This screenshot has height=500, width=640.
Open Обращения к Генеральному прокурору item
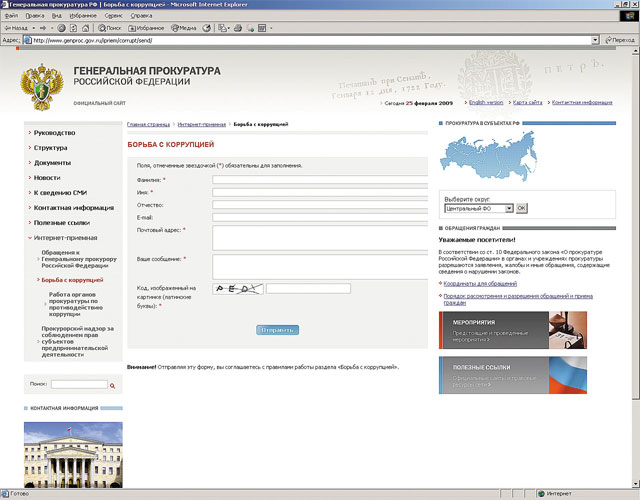click(79, 259)
